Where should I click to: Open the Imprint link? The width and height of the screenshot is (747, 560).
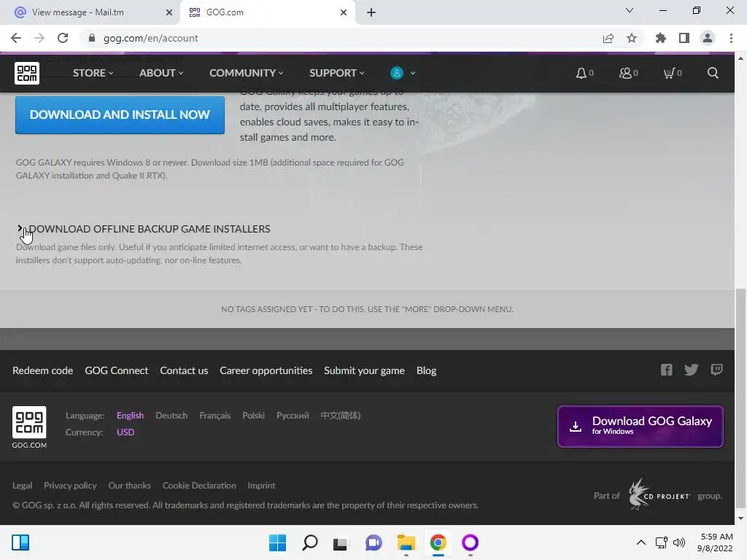point(261,485)
